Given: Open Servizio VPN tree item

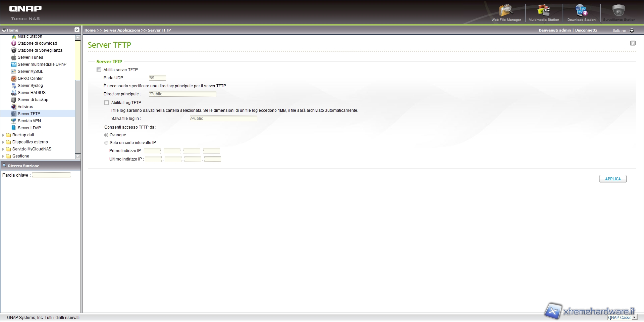Looking at the screenshot, I should click(x=29, y=121).
